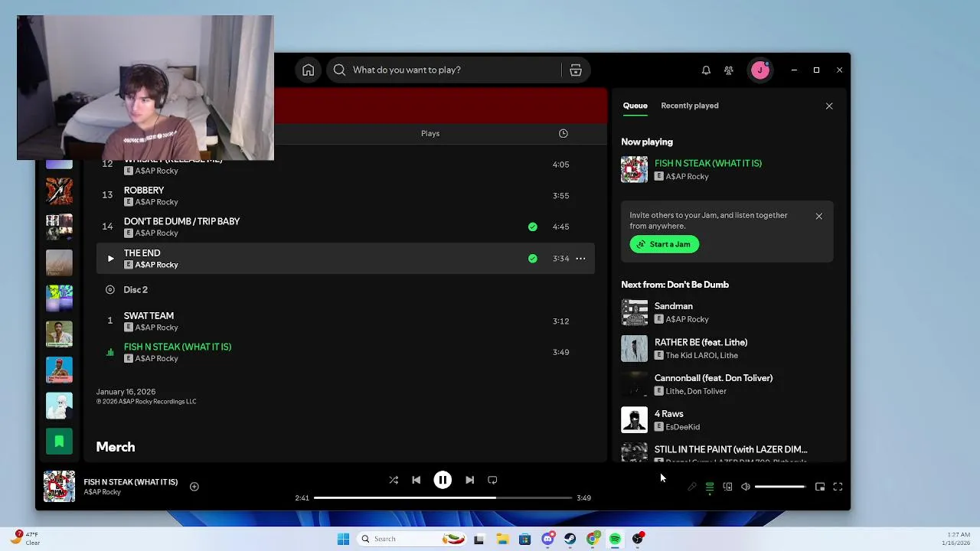Screen dimensions: 980x551
Task: Toggle shuffle
Action: point(393,480)
